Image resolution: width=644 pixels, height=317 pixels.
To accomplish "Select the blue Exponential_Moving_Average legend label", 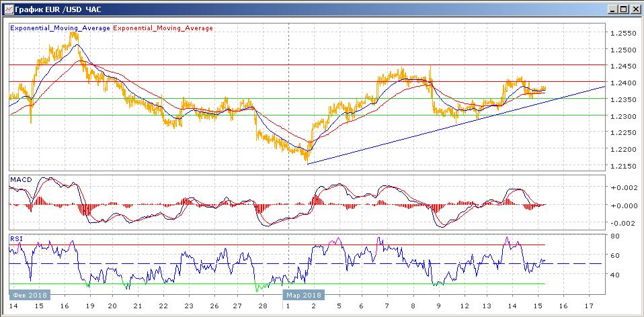I will [x=61, y=28].
